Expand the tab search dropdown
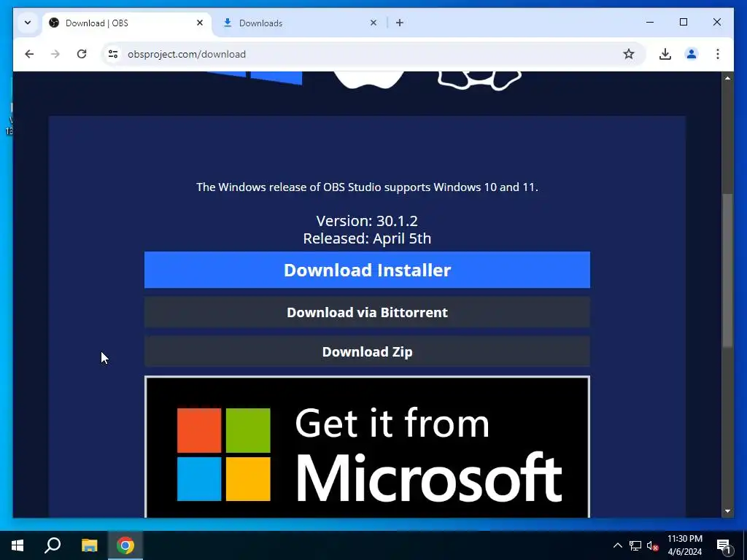747x560 pixels. [28, 23]
